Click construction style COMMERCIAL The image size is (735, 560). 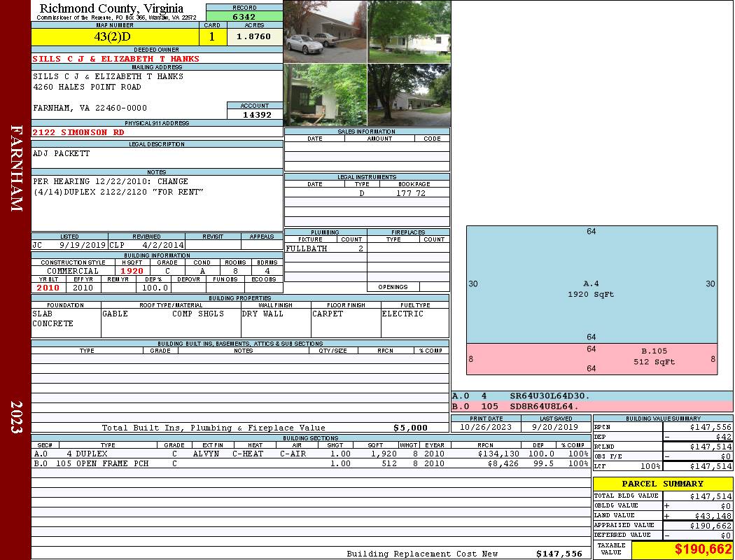[x=73, y=272]
